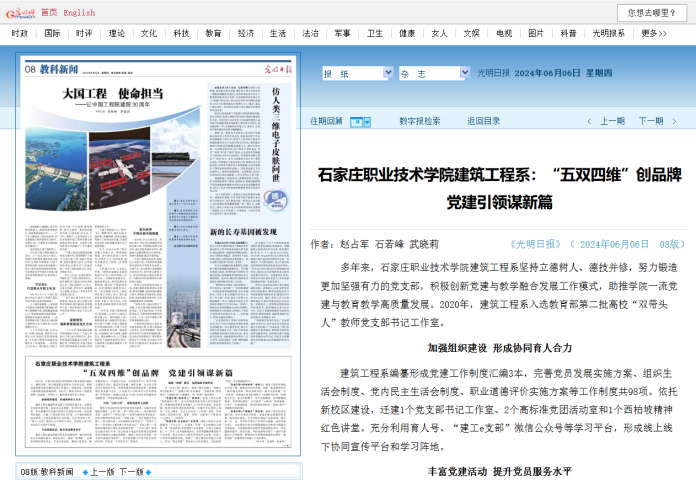
Task: Click the 光明日报 source link under the title
Action: [x=535, y=244]
